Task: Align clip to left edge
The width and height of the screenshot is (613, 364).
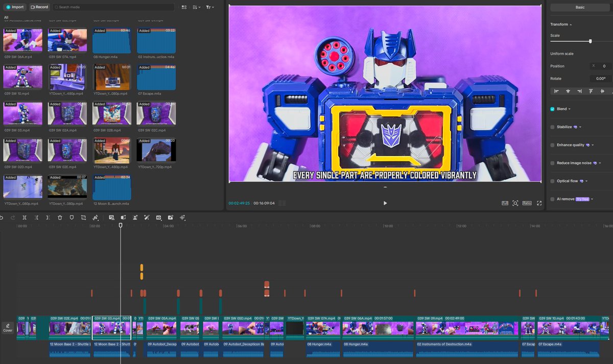Action: point(556,91)
